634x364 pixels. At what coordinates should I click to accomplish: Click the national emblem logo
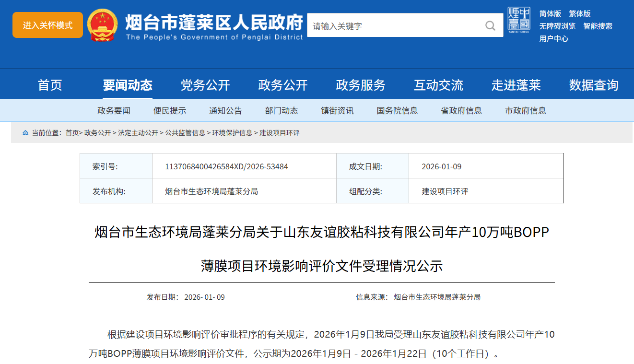pyautogui.click(x=102, y=25)
